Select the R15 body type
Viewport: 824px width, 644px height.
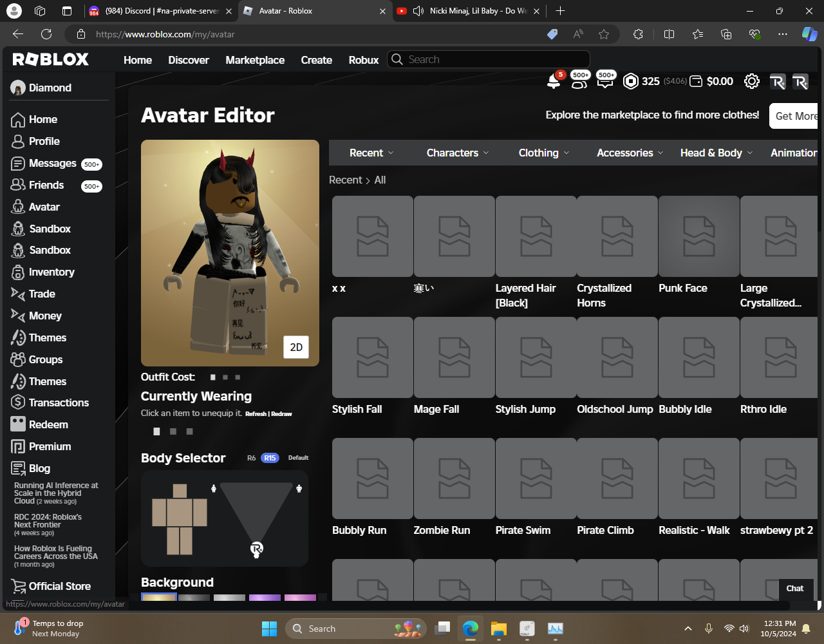coord(270,458)
